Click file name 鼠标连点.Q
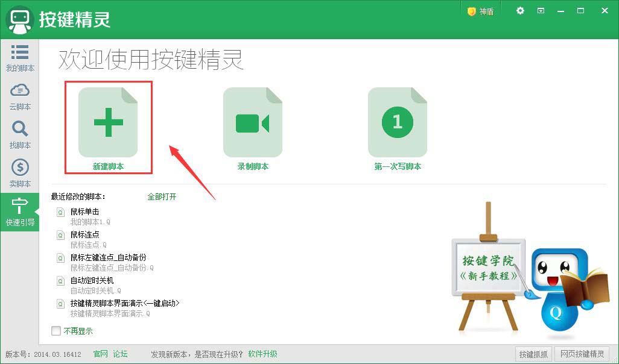Screen dimensions: 619x364 89,245
